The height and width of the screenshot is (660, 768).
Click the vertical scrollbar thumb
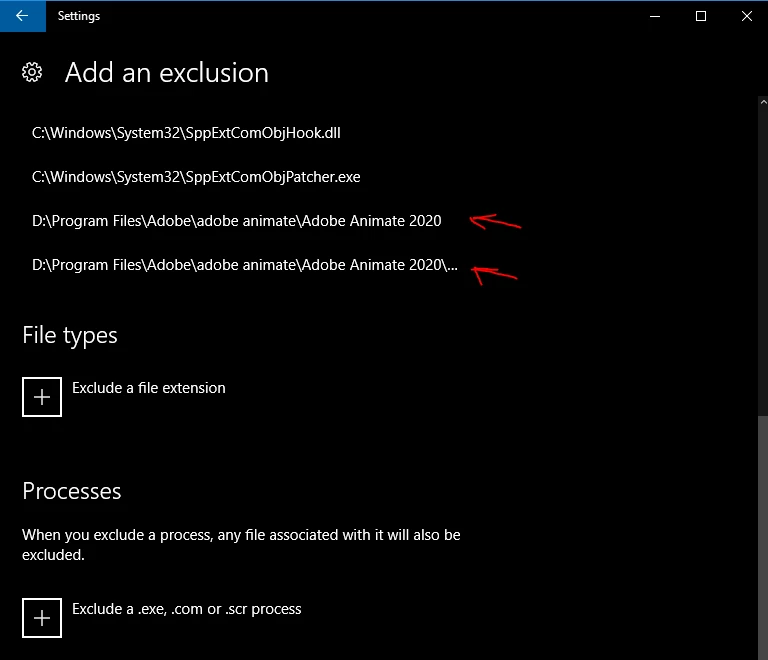pos(763,538)
